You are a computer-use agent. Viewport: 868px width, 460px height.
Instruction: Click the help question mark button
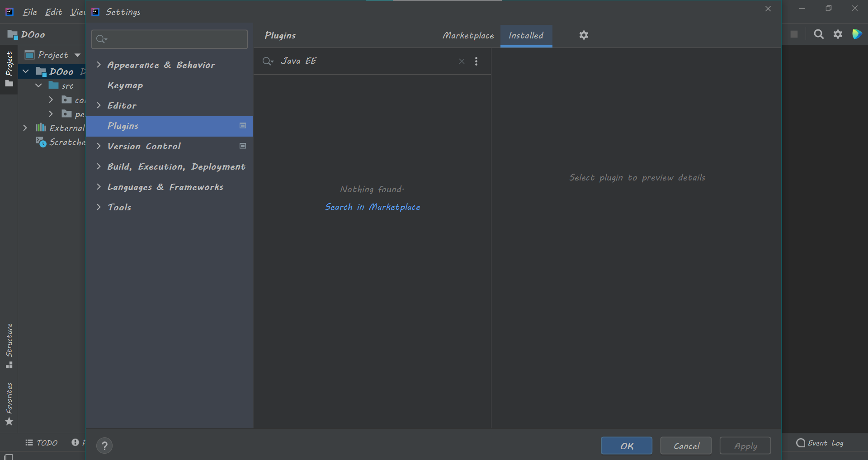[104, 446]
